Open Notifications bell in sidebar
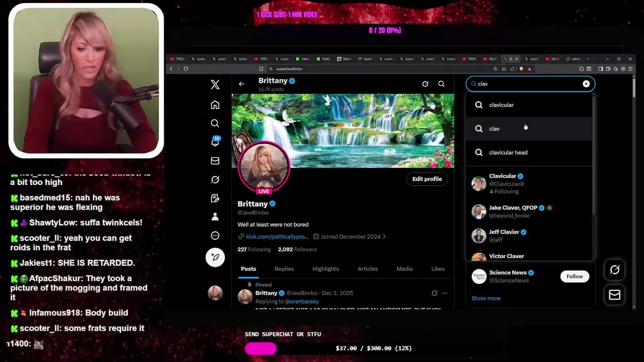644x362 pixels. (215, 142)
